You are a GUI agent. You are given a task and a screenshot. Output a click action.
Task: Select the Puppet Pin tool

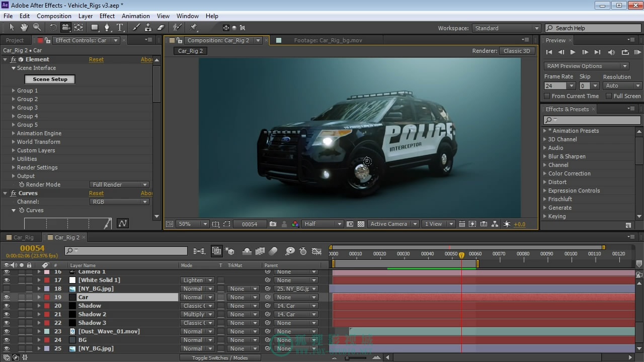194,28
